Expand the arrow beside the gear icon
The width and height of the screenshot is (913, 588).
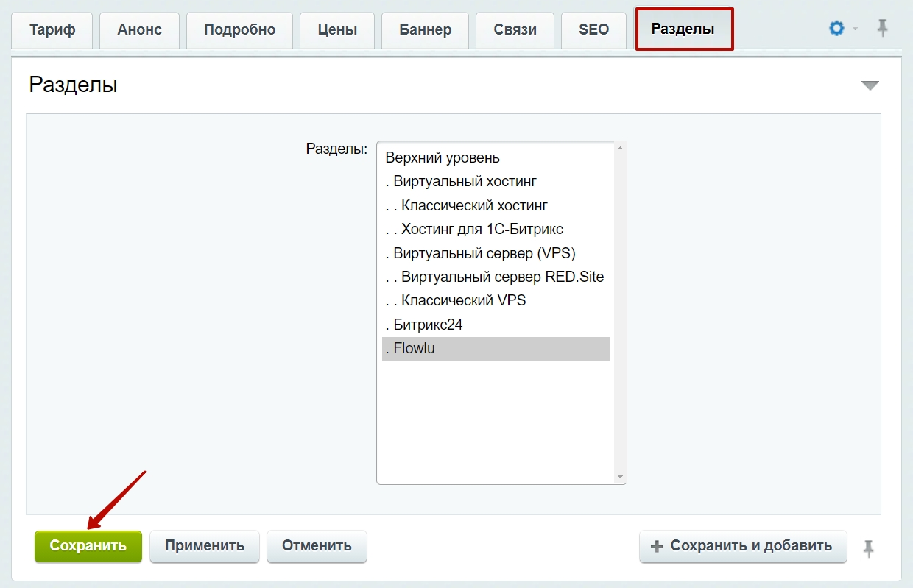click(856, 29)
